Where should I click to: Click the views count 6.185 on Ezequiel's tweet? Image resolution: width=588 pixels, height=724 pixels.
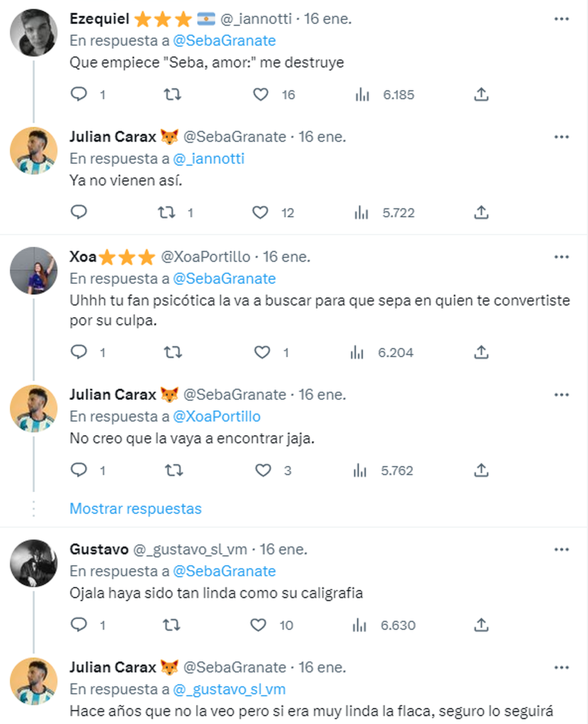point(399,95)
